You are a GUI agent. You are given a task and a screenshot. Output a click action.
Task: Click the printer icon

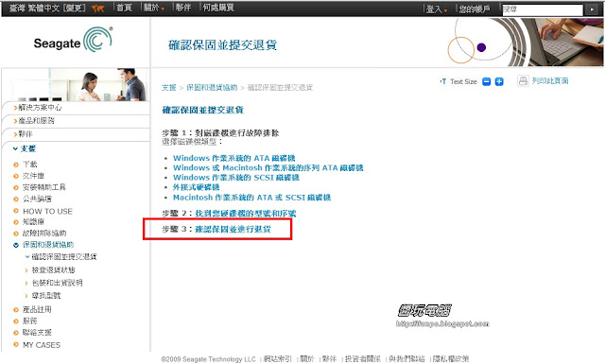(x=523, y=81)
